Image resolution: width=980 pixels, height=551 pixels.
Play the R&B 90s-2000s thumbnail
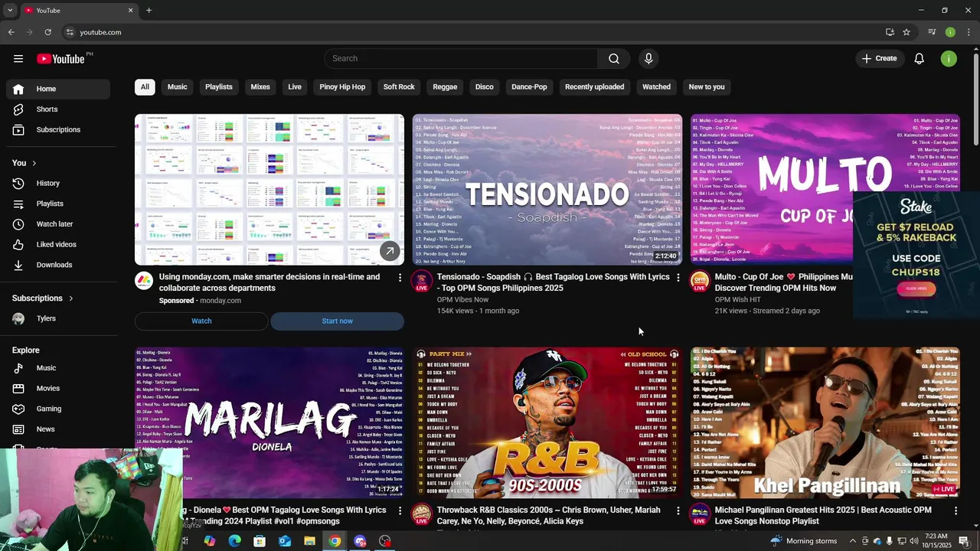click(547, 422)
